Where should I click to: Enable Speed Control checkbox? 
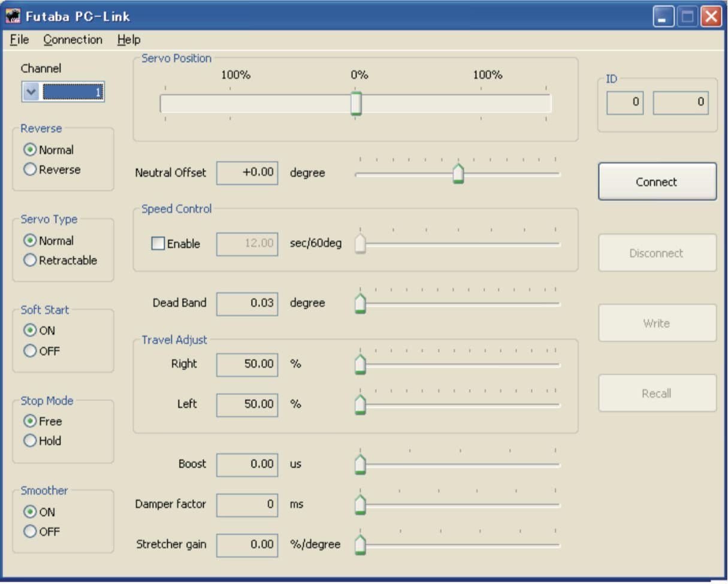[158, 244]
